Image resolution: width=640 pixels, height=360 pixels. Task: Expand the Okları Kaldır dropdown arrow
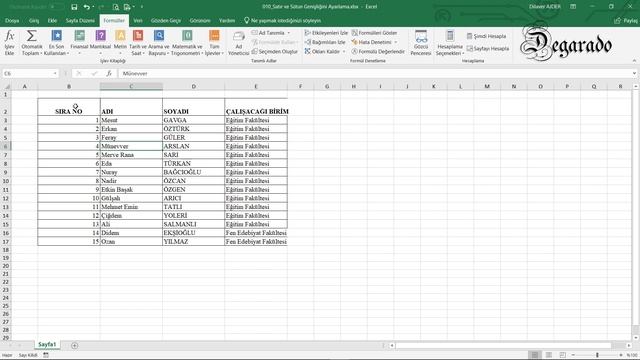click(344, 51)
